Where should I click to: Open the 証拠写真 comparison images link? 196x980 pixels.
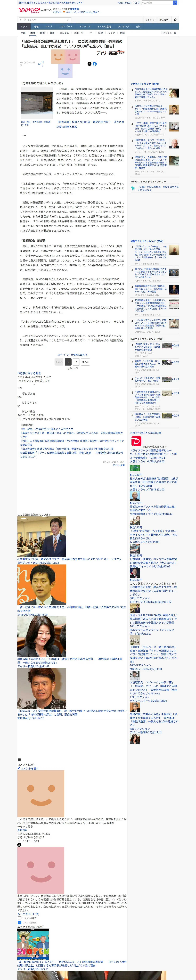coord(90,124)
